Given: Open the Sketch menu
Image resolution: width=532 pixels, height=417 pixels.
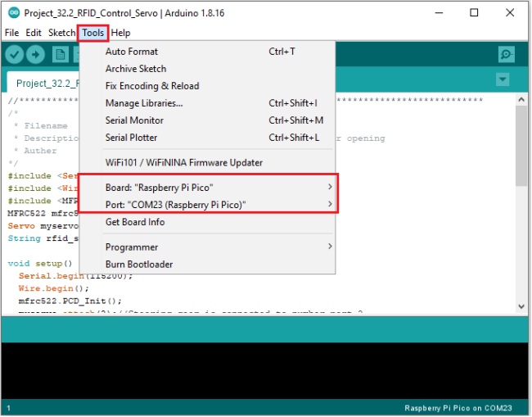Looking at the screenshot, I should [61, 33].
